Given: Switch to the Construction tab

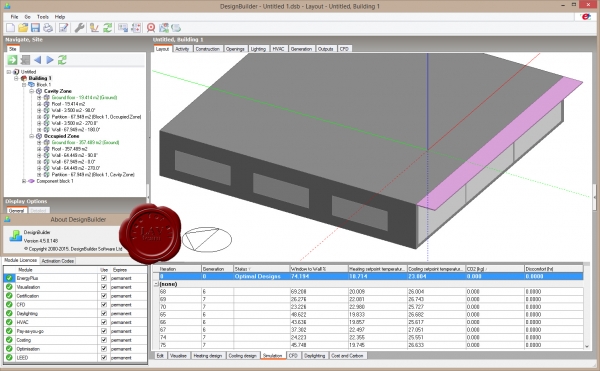Looking at the screenshot, I should point(207,49).
